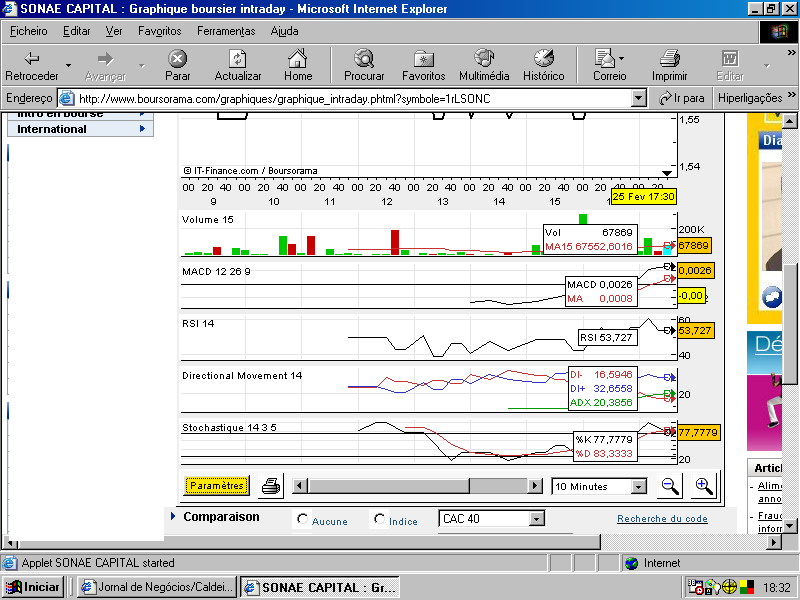Click the Internet Explorer title bar icon
This screenshot has width=800, height=600.
[x=10, y=9]
